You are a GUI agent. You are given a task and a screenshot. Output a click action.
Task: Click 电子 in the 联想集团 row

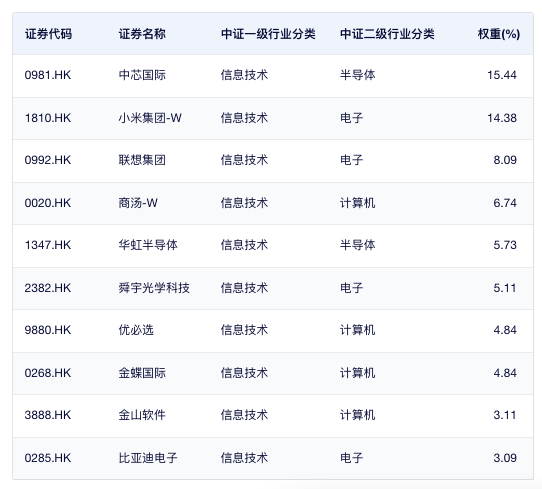(352, 160)
